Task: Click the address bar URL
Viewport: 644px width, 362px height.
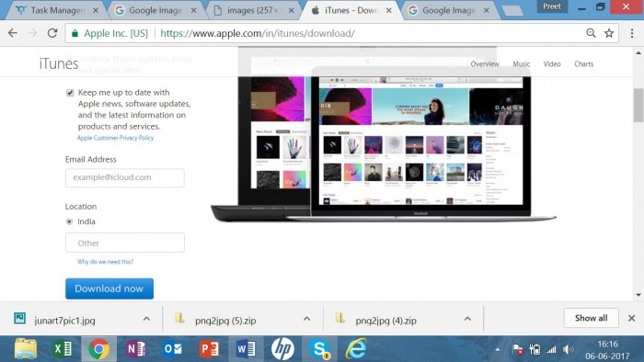Action: click(x=258, y=33)
